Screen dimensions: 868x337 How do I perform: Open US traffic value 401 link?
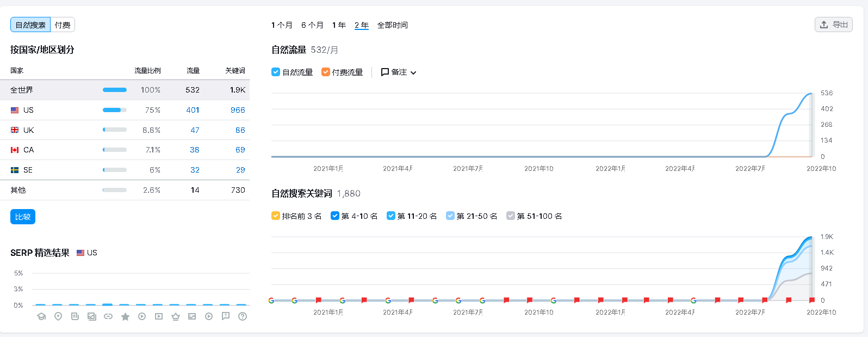pos(193,110)
